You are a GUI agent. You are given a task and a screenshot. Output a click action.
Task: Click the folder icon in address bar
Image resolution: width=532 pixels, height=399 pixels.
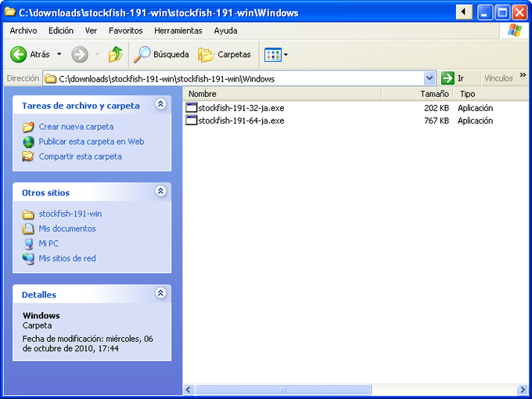pyautogui.click(x=51, y=79)
